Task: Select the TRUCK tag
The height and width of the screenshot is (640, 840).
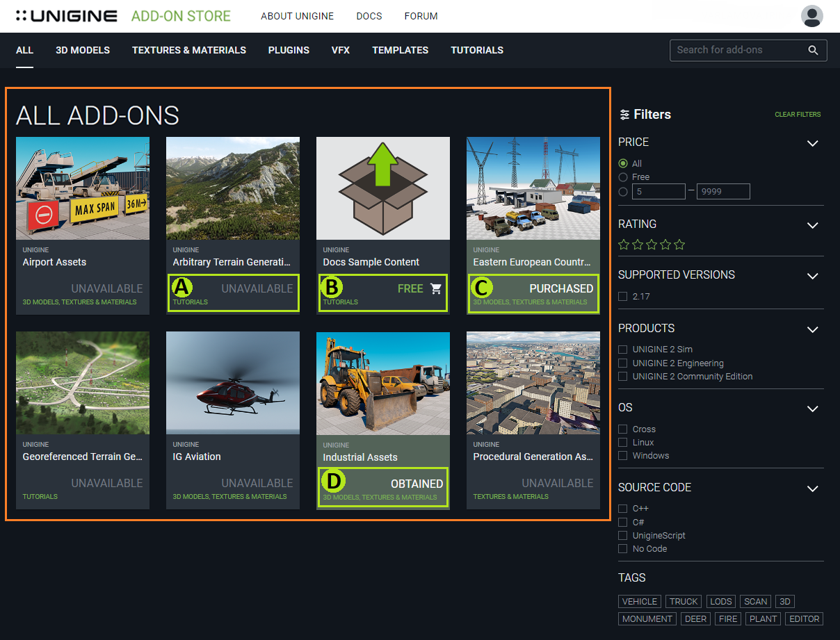Action: 684,602
